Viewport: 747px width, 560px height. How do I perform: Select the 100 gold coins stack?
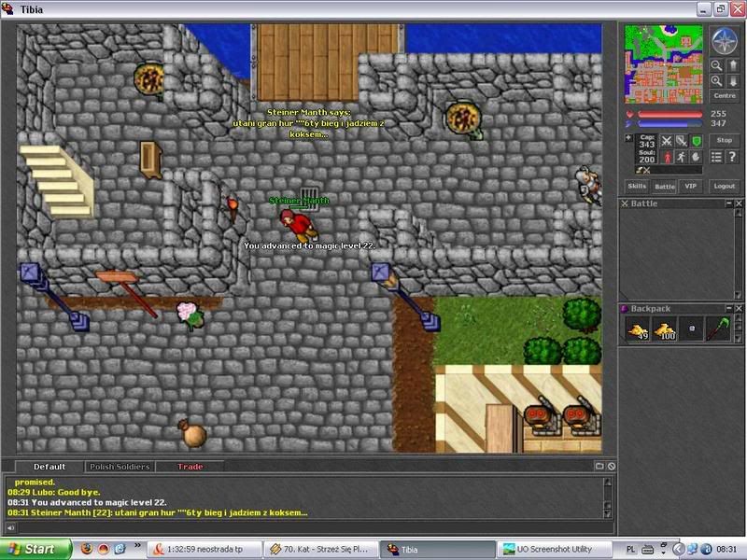[665, 329]
